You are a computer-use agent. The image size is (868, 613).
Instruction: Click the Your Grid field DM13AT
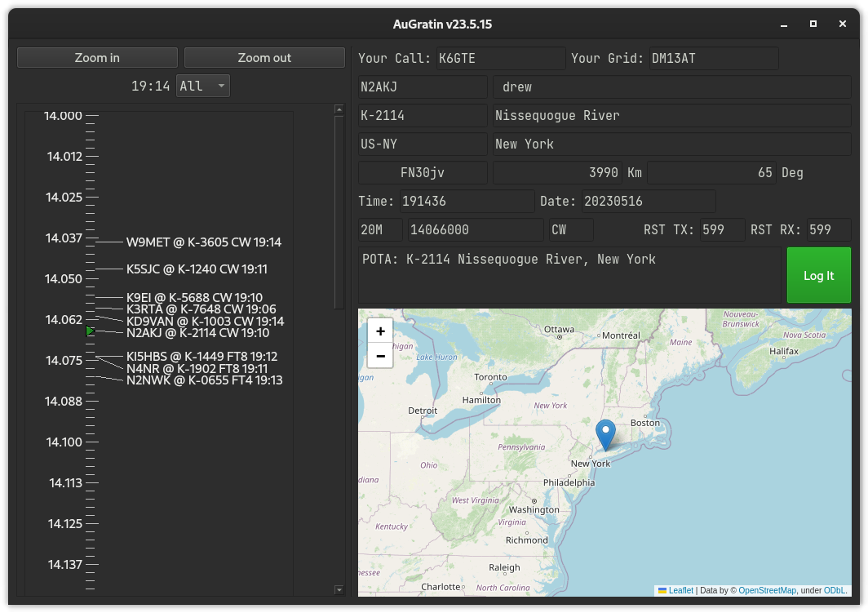714,58
